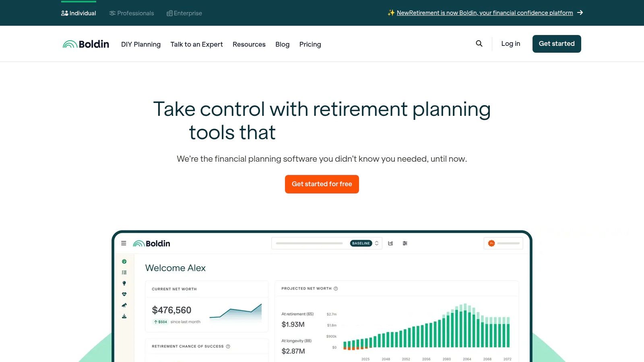Open the DIY Planning menu
The image size is (644, 362).
click(x=140, y=44)
